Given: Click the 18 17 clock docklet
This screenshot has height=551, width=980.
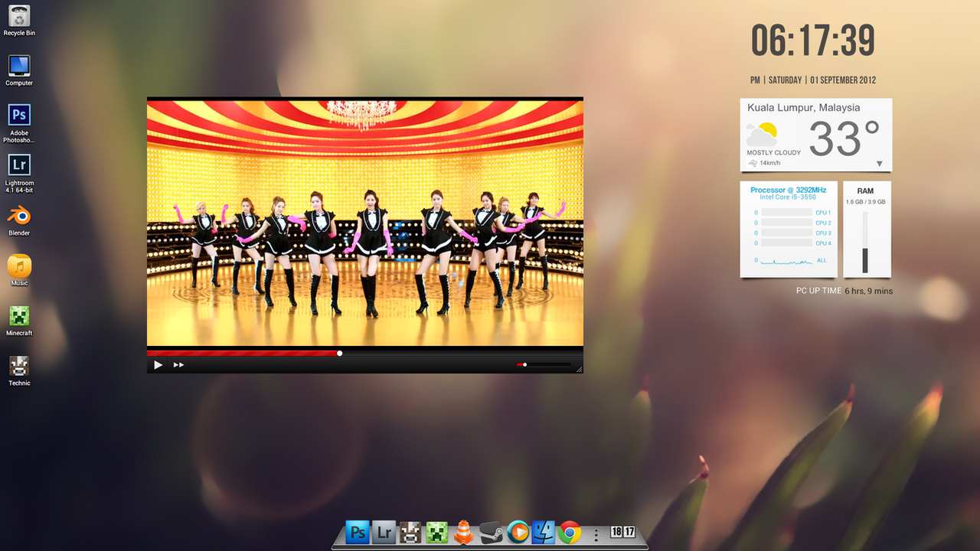Looking at the screenshot, I should (623, 532).
